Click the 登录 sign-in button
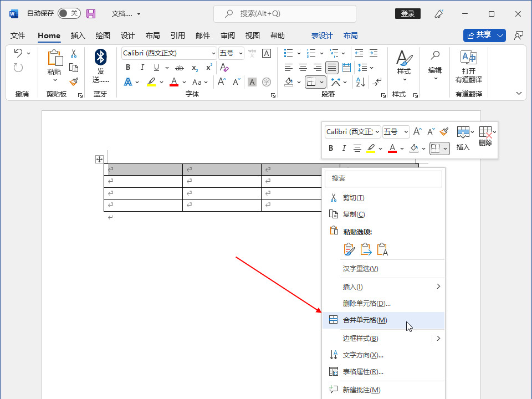The width and height of the screenshot is (532, 399). point(407,14)
